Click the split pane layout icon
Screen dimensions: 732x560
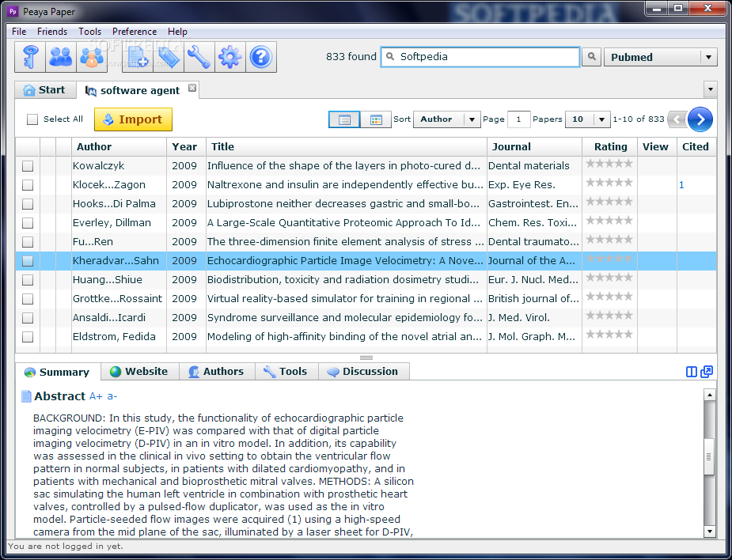pos(692,372)
